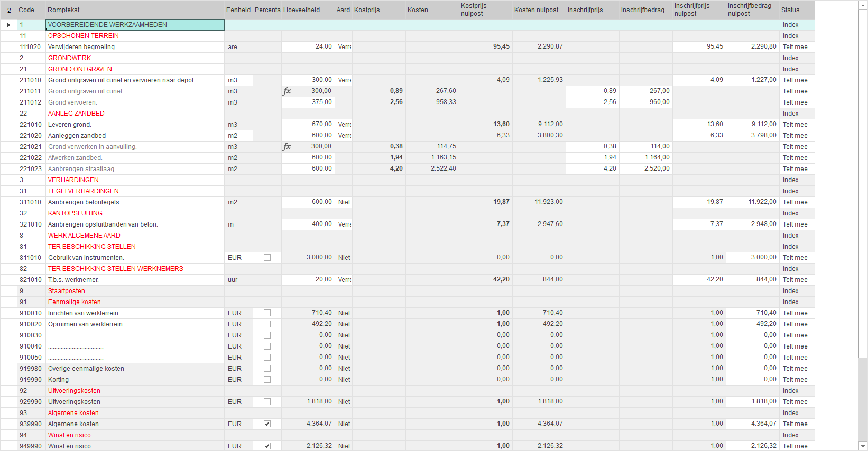Click the GROND ONTGRAVEN heading
Screen dimensions: 868x451
[x=80, y=69]
